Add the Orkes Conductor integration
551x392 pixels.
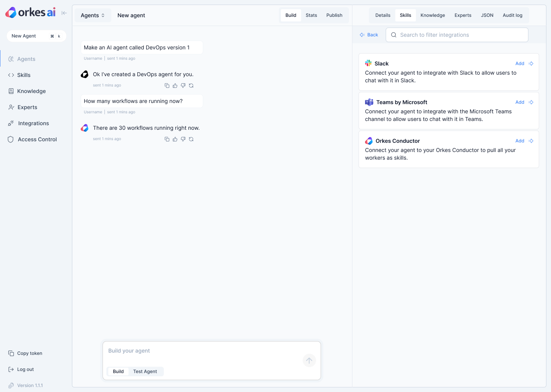point(520,141)
